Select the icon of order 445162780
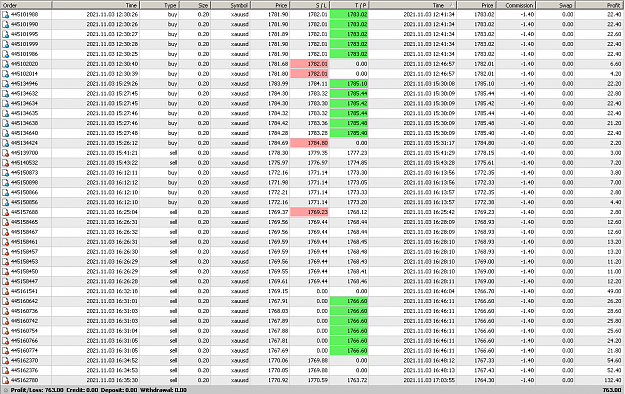This screenshot has height=394, width=625. click(x=5, y=380)
